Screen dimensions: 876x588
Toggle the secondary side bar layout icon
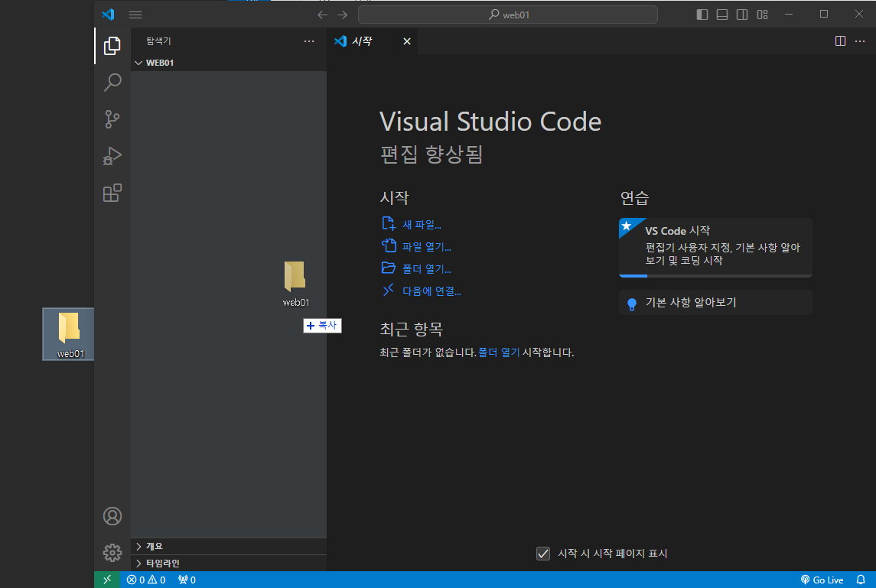[x=742, y=15]
